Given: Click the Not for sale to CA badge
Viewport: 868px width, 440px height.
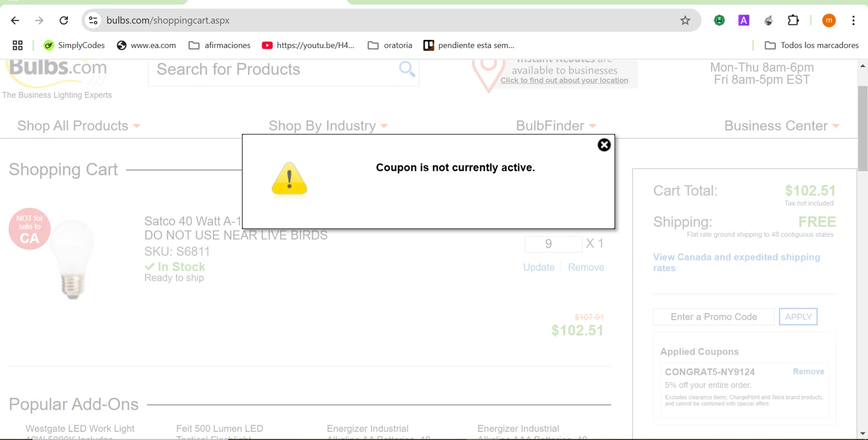Looking at the screenshot, I should point(30,229).
